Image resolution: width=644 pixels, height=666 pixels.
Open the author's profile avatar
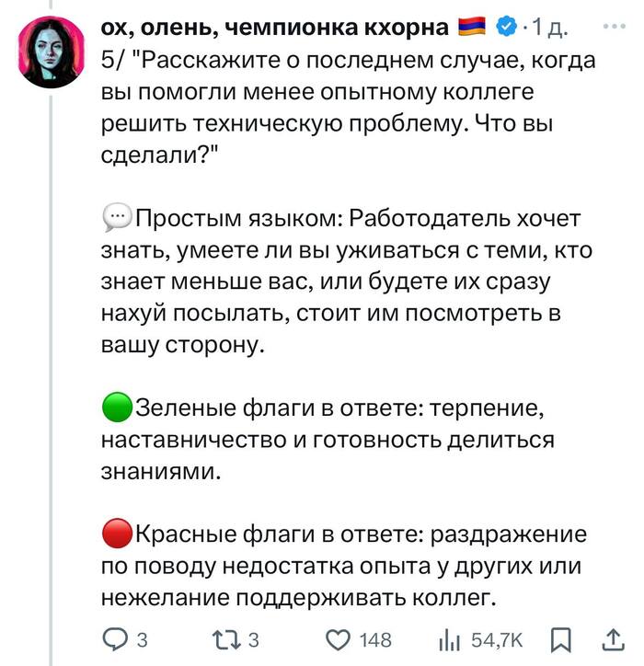click(52, 52)
